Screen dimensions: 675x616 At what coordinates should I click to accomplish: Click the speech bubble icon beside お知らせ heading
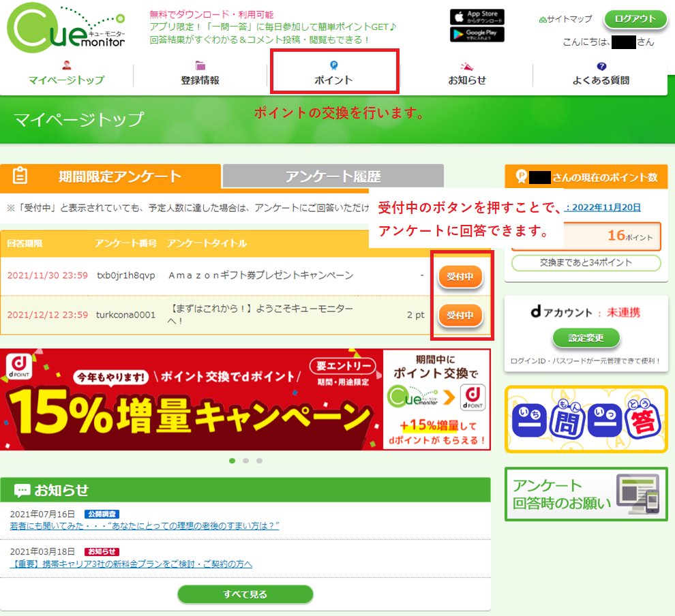(x=22, y=491)
